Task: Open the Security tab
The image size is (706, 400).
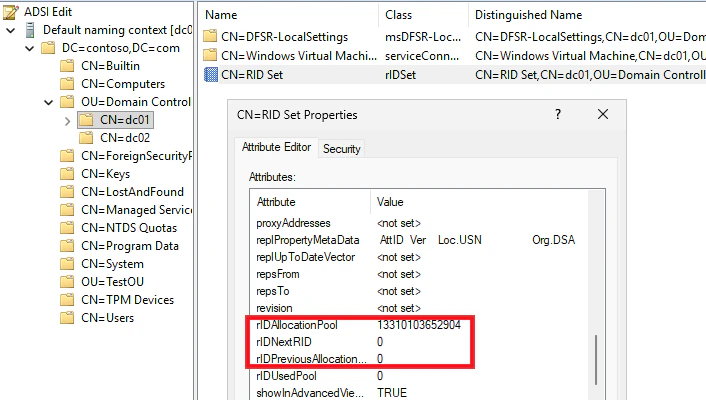Action: coord(342,149)
